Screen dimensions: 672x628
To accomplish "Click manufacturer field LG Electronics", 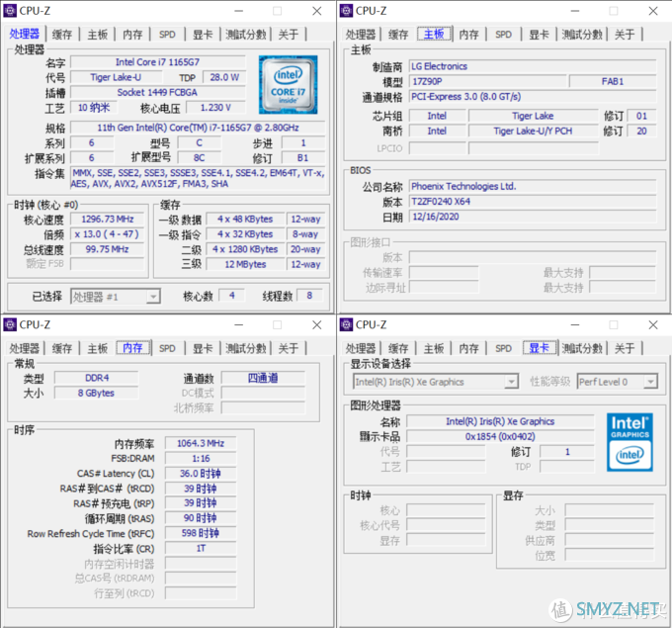I will tap(533, 66).
